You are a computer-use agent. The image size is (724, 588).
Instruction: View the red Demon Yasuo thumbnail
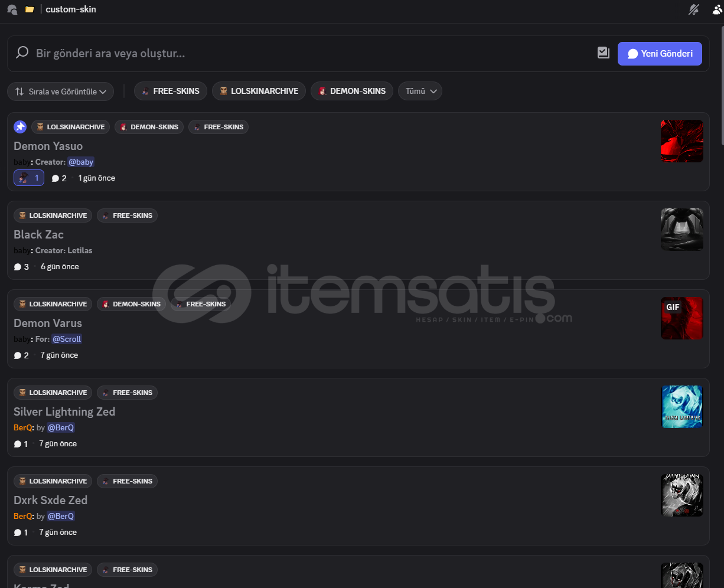point(682,141)
